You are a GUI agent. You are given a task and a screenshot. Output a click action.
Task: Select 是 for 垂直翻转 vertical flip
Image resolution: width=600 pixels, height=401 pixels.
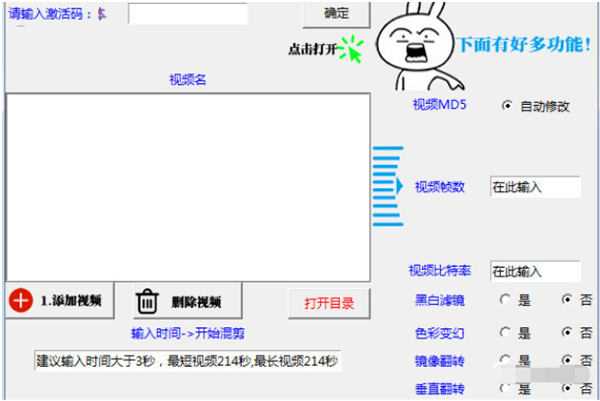click(x=505, y=388)
